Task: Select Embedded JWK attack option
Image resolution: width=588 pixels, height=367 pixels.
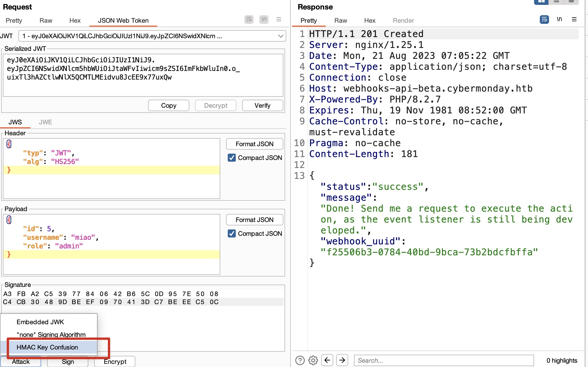Action: pos(40,322)
